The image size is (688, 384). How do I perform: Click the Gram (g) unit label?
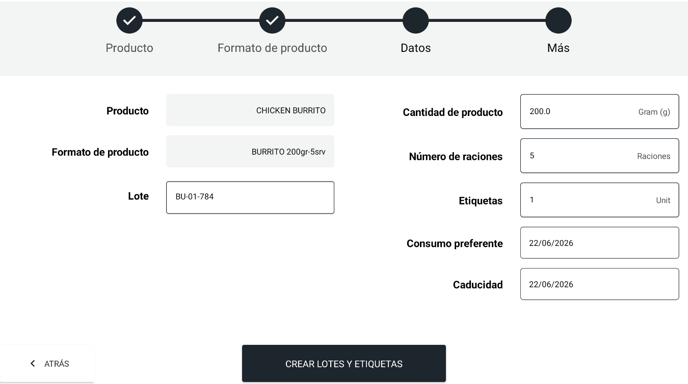click(654, 112)
